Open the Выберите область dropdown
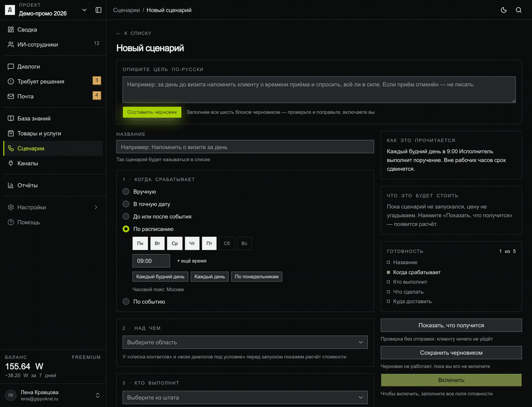The height and width of the screenshot is (407, 532). (245, 342)
